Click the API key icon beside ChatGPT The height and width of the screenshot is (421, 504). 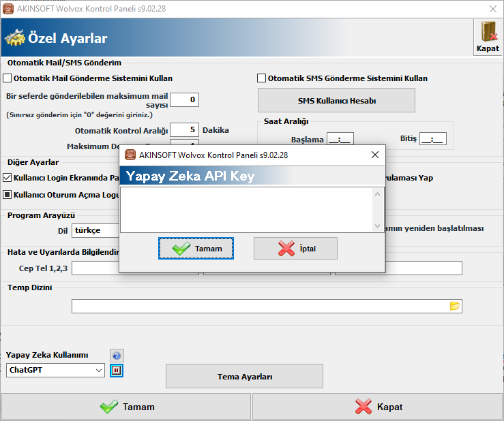(117, 371)
